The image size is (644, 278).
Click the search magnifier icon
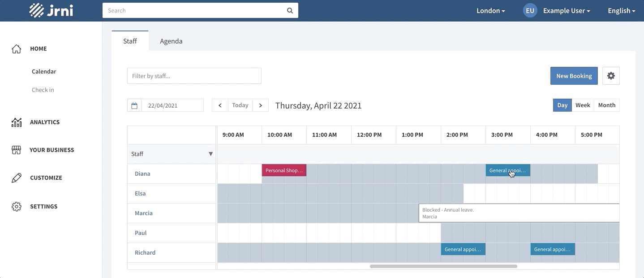pyautogui.click(x=290, y=11)
